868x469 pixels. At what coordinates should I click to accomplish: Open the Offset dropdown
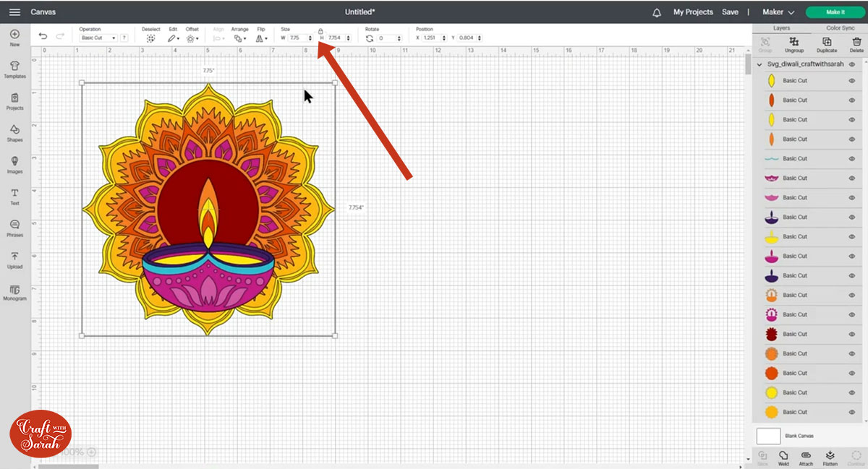[x=192, y=38]
